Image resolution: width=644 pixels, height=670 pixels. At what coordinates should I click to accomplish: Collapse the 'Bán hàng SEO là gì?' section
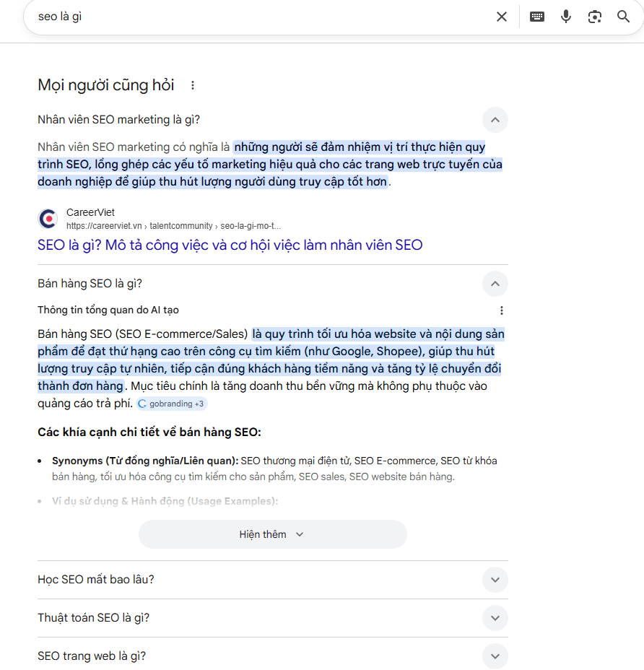point(495,284)
